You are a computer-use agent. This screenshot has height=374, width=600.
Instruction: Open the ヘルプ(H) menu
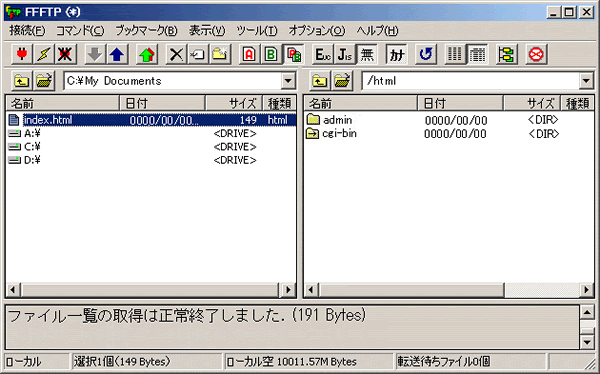point(377,30)
